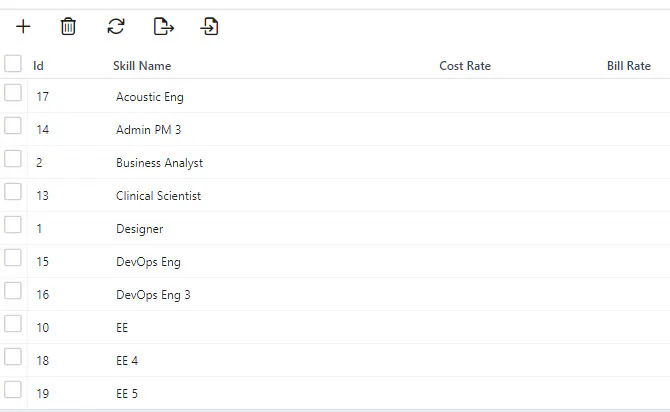Check the box for Admin PM 3 row
The width and height of the screenshot is (670, 412).
(13, 126)
